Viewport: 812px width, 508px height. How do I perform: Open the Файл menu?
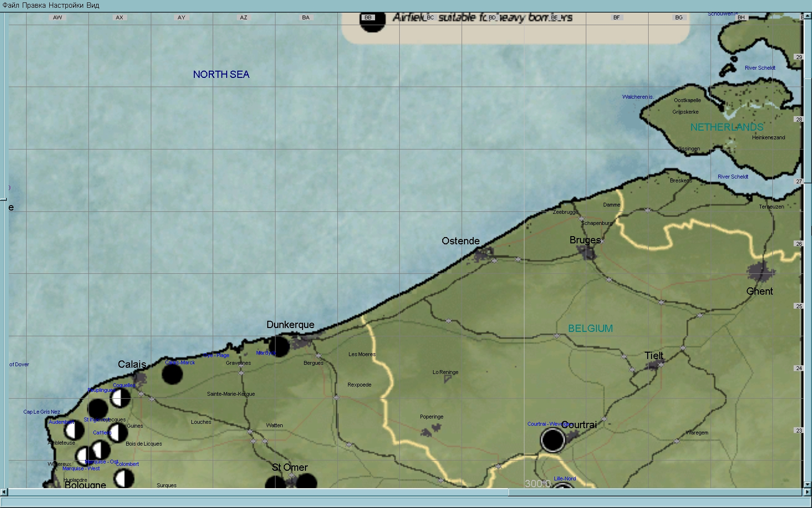(11, 5)
